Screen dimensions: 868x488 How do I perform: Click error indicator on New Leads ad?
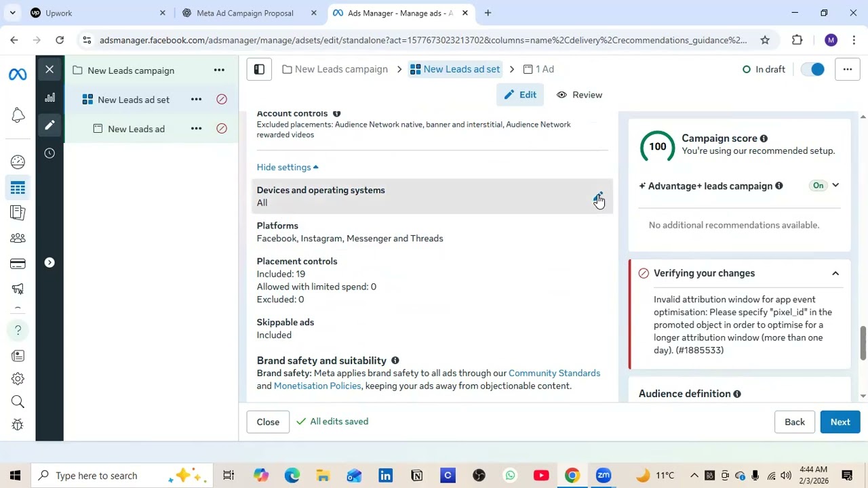point(222,128)
